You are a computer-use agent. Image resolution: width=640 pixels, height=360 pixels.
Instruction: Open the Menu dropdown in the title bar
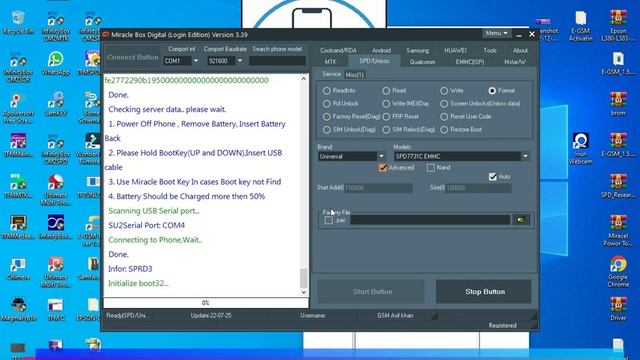pyautogui.click(x=496, y=33)
